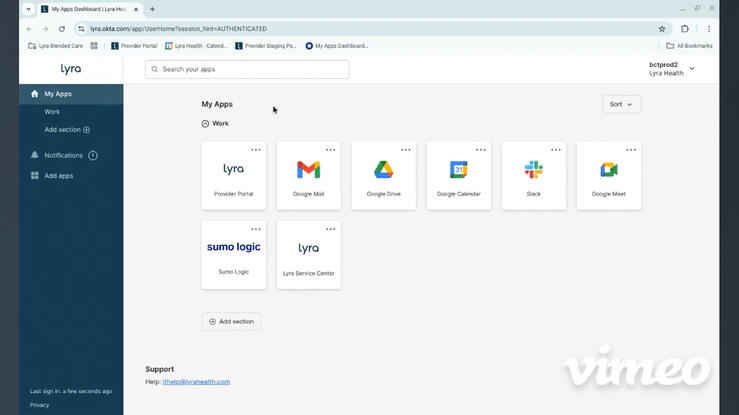Open options menu on Provider Portal tile
Image resolution: width=739 pixels, height=415 pixels.
(255, 150)
